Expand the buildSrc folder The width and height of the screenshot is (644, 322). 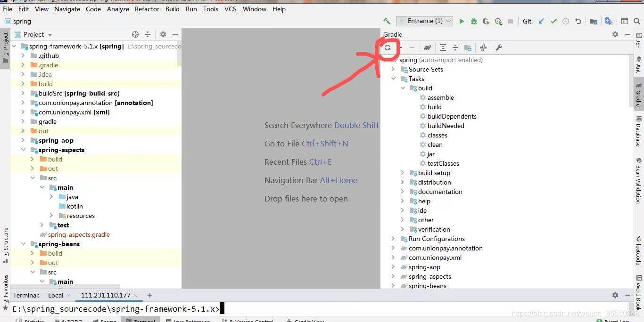pyautogui.click(x=23, y=93)
